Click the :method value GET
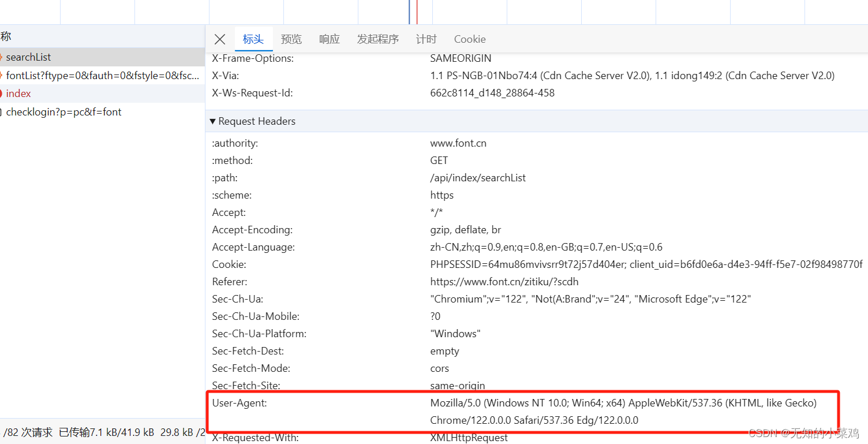Screen dimensions: 868x444 [439, 161]
